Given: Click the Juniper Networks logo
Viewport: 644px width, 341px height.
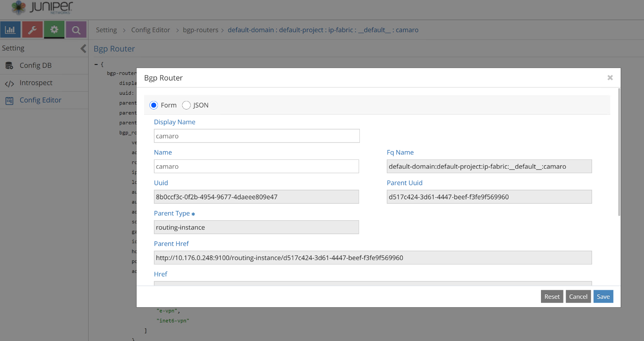Looking at the screenshot, I should (x=42, y=7).
